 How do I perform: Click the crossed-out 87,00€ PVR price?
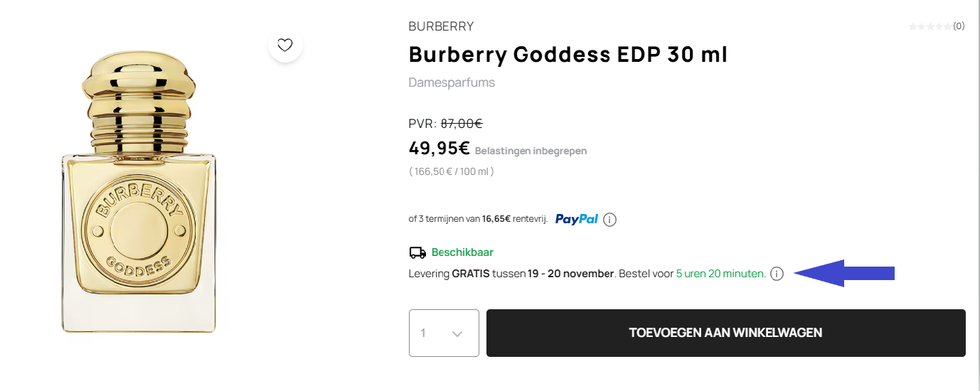[x=462, y=124]
